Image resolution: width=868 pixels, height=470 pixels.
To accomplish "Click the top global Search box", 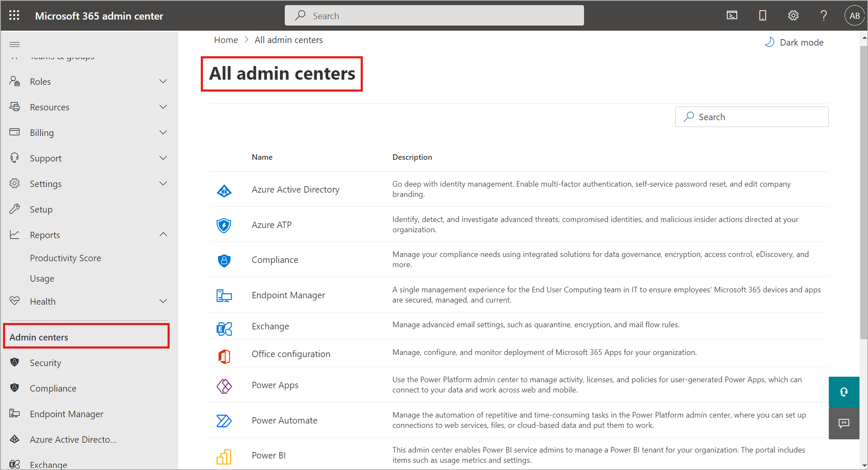I will (x=434, y=16).
